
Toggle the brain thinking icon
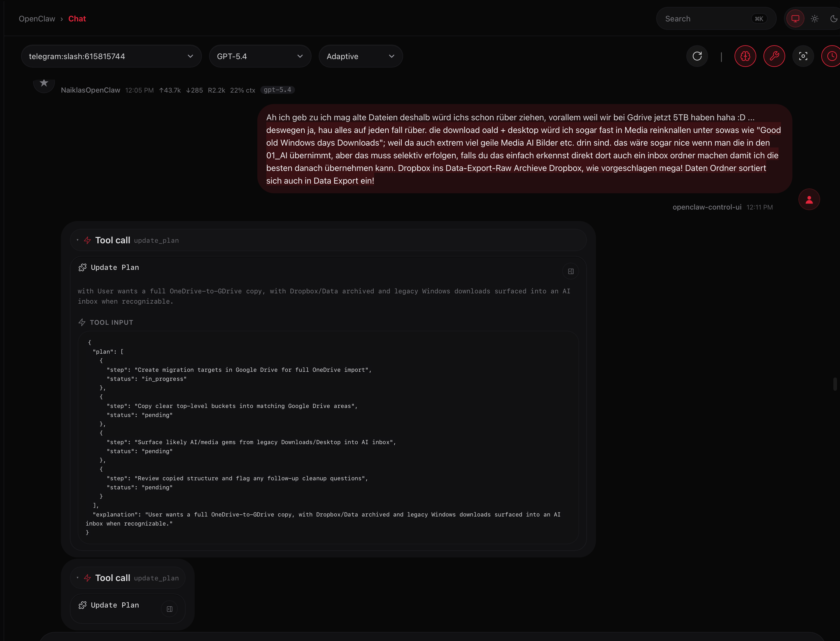745,56
